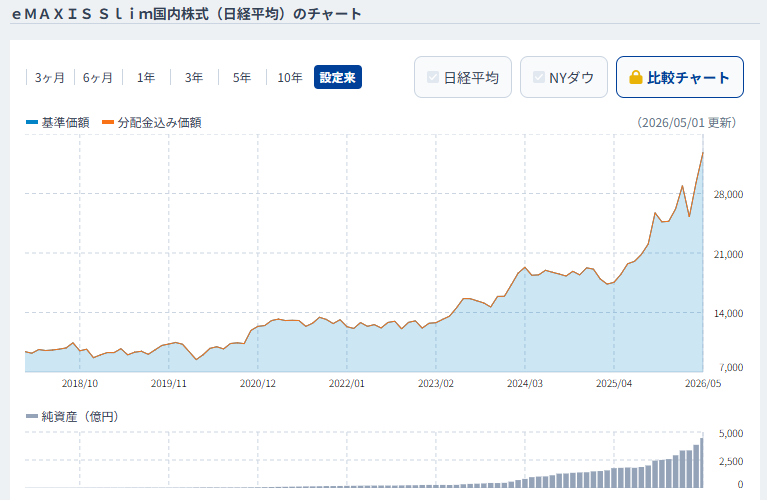This screenshot has width=767, height=500.
Task: Click the blue 基準価額 legend marker
Action: point(32,122)
